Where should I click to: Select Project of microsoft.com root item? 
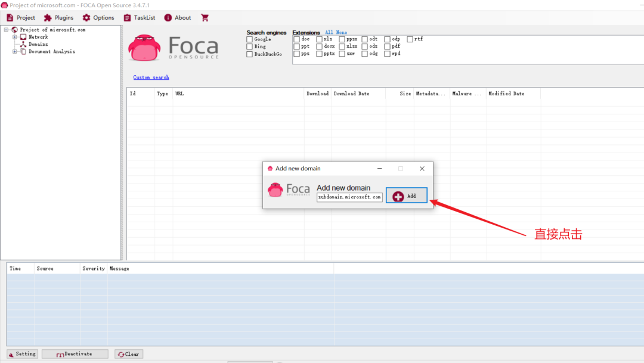[52, 30]
